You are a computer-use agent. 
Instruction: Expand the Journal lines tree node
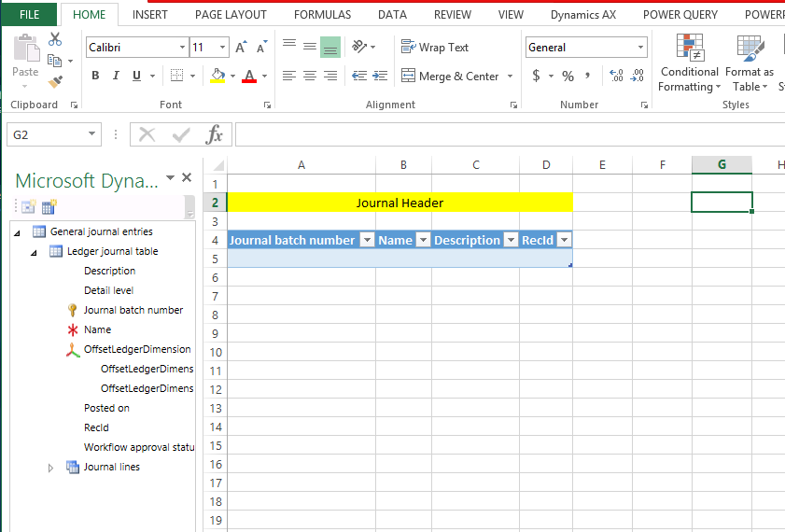click(x=50, y=468)
